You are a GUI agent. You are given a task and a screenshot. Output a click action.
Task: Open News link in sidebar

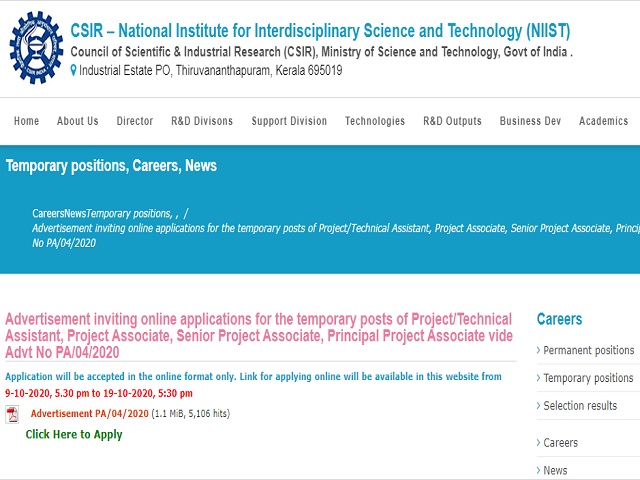click(555, 470)
